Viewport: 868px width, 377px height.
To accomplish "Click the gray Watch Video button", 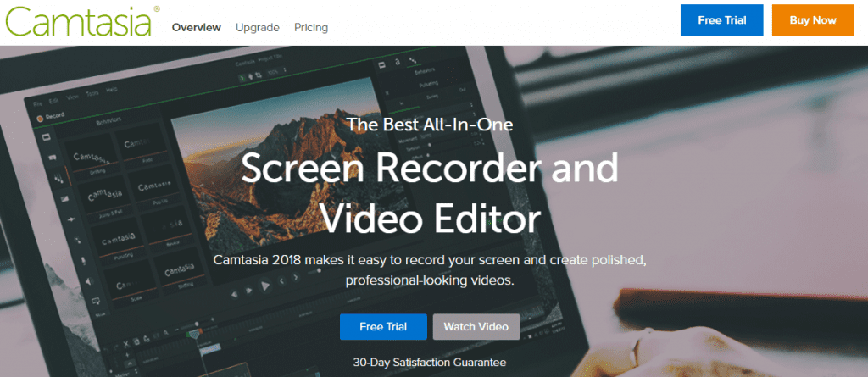I will tap(476, 327).
